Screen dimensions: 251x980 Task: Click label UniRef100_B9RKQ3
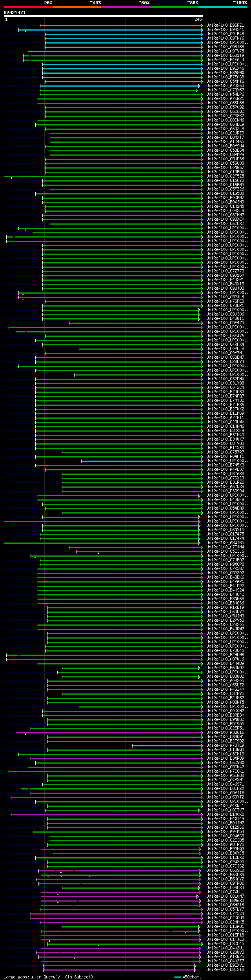click(x=225, y=849)
